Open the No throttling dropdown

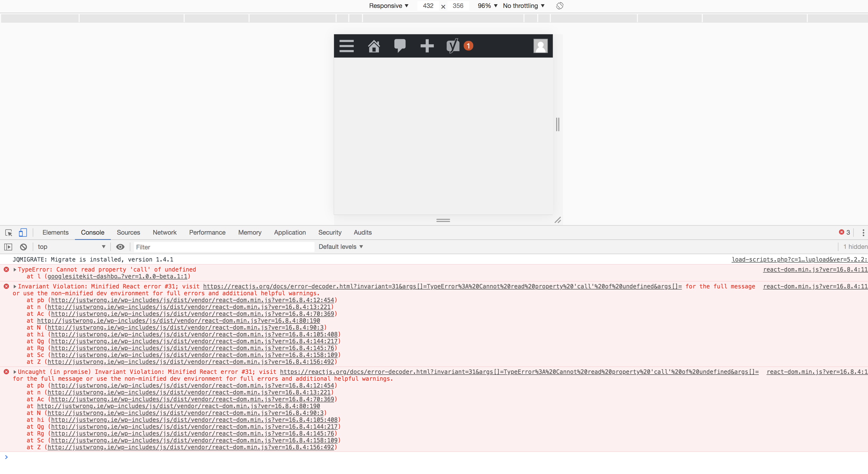524,6
